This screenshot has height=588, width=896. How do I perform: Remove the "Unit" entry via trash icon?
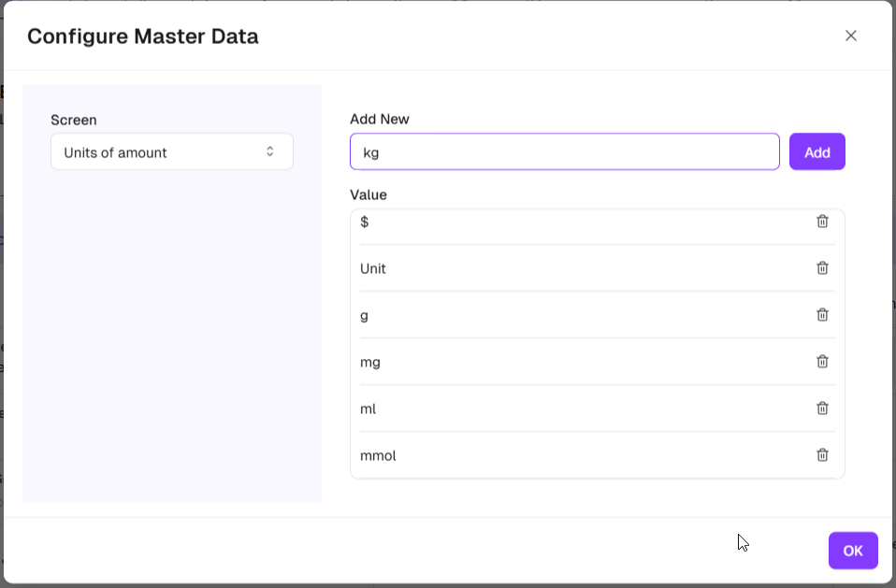click(822, 268)
